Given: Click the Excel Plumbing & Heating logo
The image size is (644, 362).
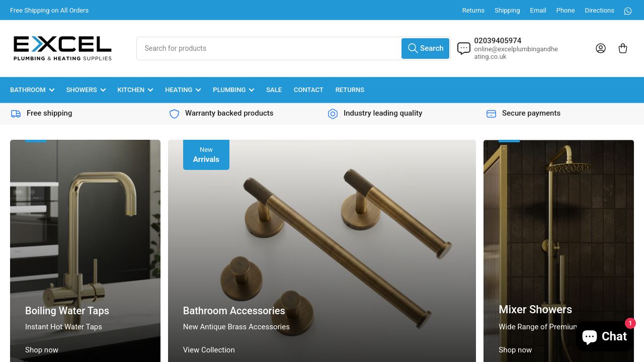Looking at the screenshot, I should point(62,48).
